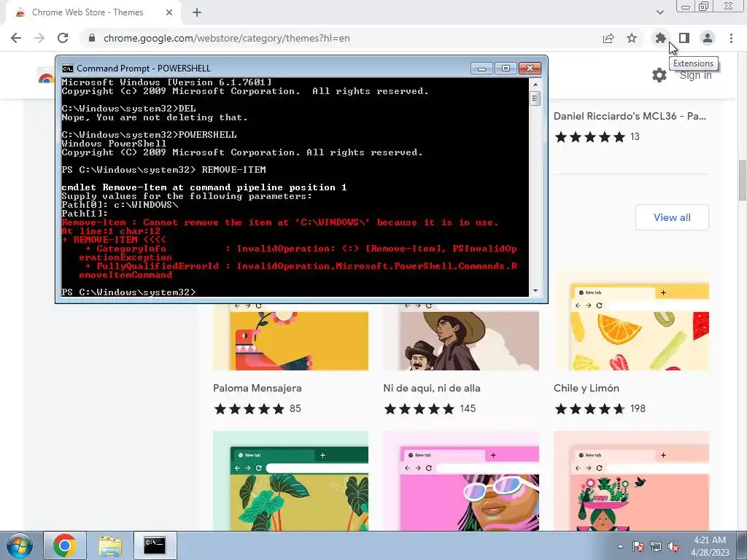Screen dimensions: 747x560
Task: Close the Command Prompt - POWERSHELL window
Action: click(x=530, y=69)
